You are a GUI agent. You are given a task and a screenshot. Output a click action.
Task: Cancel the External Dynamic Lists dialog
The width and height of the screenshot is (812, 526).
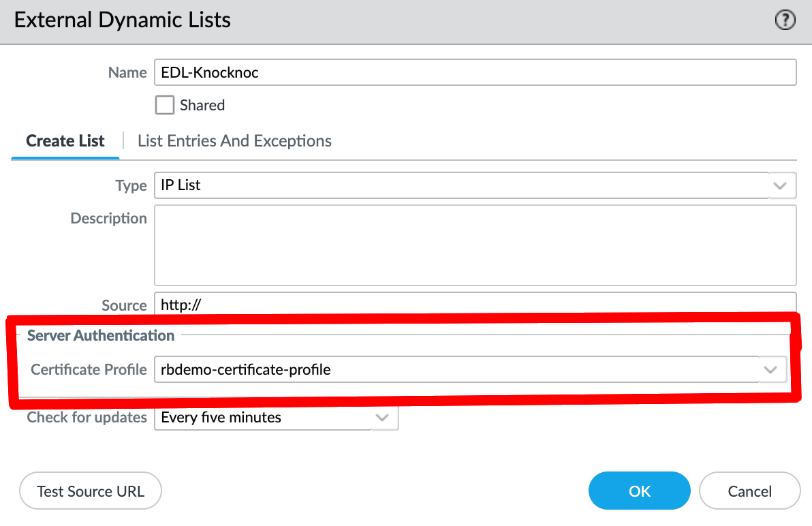click(x=749, y=491)
